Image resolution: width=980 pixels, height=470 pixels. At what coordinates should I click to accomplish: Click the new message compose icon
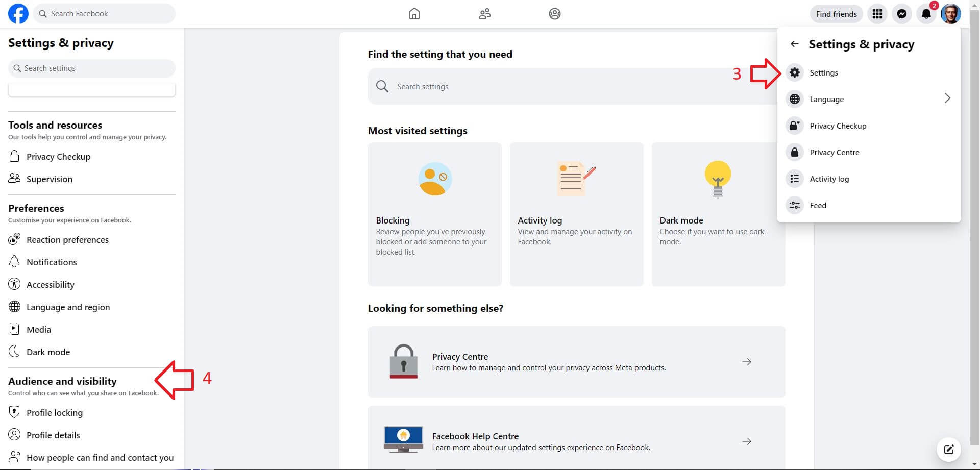[949, 449]
